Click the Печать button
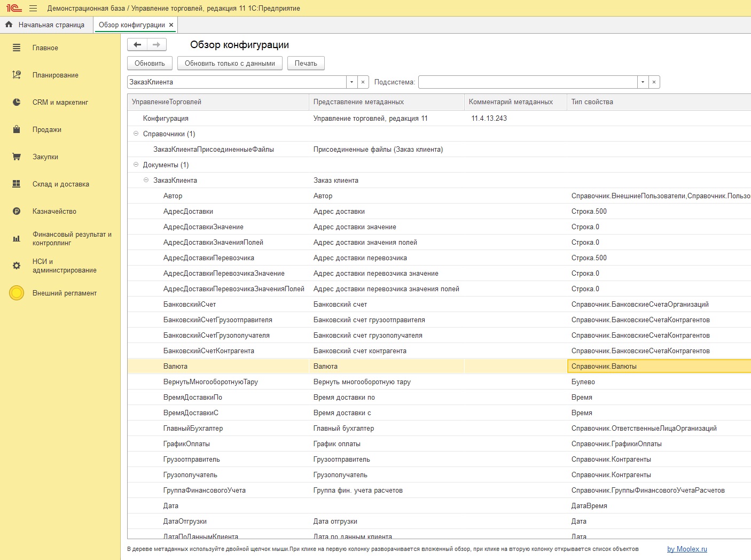Viewport: 751px width, 560px height. pos(306,63)
